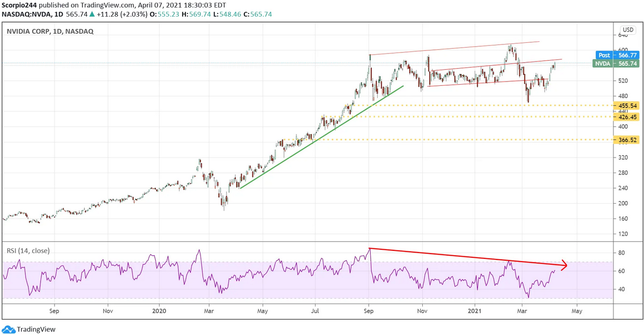Screen dimensions: 644x335
Task: Click the NASDAQ:NVDA ticker symbol in the header
Action: point(26,14)
